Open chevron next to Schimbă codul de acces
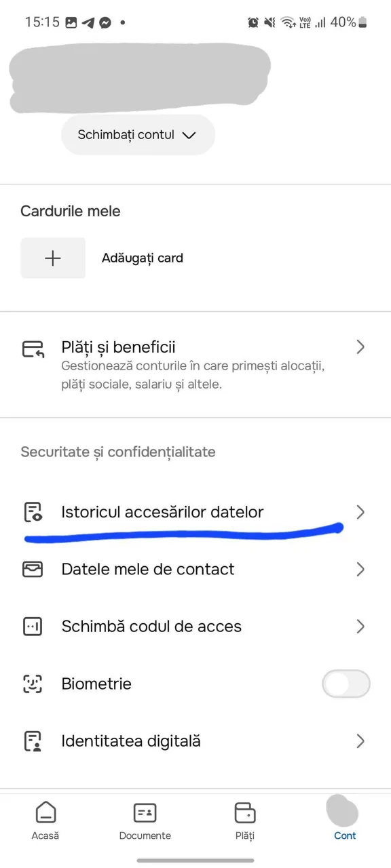This screenshot has height=868, width=391. (x=360, y=627)
